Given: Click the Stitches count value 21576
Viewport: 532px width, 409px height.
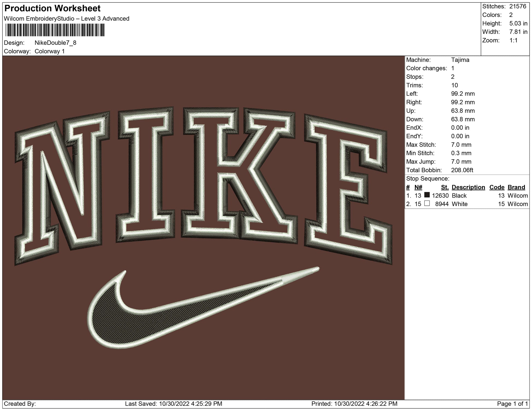Looking at the screenshot, I should [x=518, y=7].
